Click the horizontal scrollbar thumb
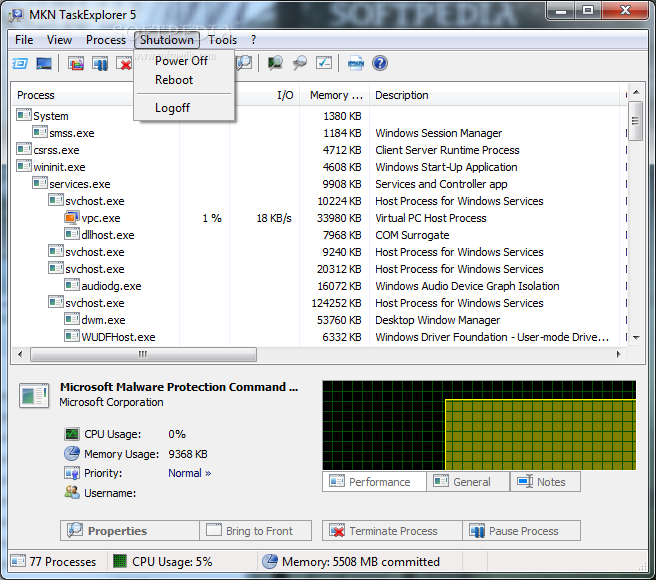Screen dimensions: 656x580 coord(143,354)
